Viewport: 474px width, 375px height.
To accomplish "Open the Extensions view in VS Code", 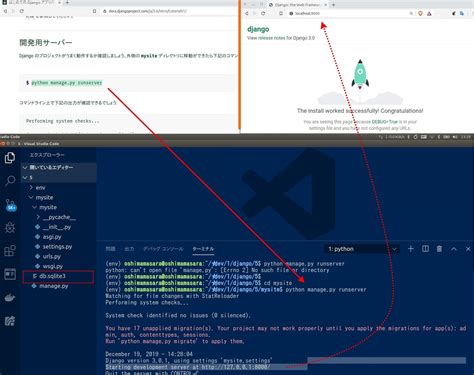I will [10, 250].
